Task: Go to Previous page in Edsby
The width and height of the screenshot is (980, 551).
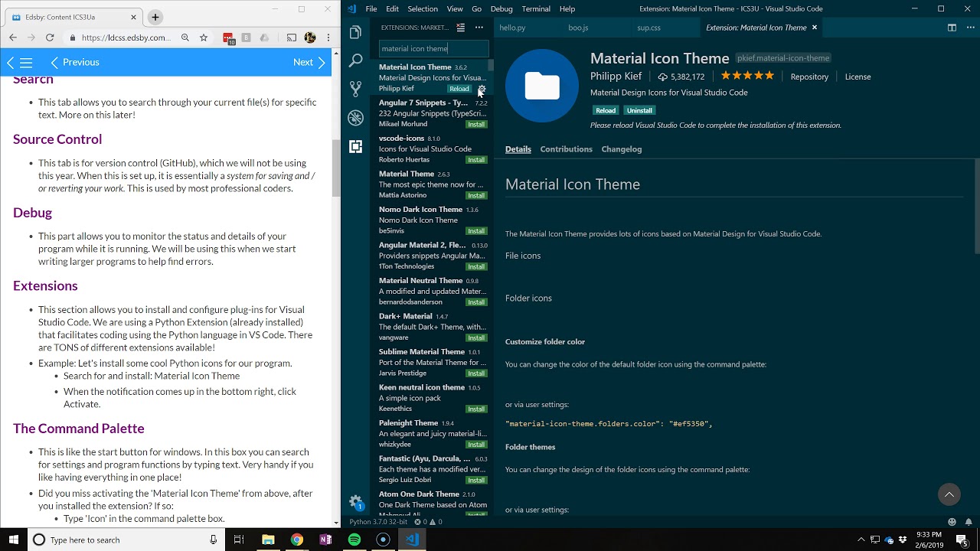Action: 75,63
